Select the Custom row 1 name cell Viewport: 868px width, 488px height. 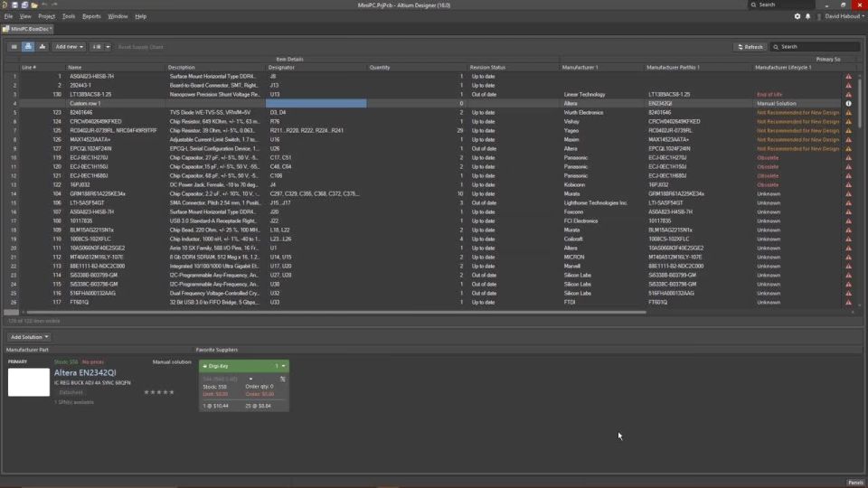point(117,103)
